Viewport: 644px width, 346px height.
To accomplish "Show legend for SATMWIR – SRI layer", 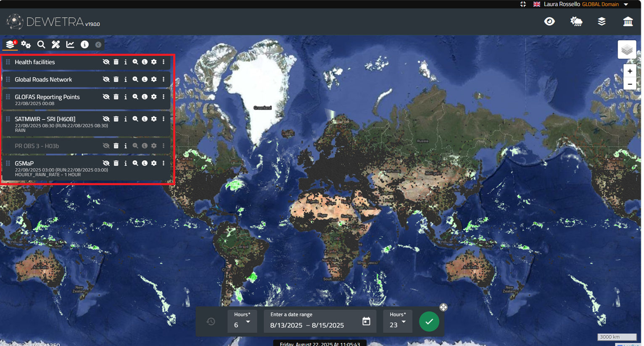I will (x=145, y=119).
